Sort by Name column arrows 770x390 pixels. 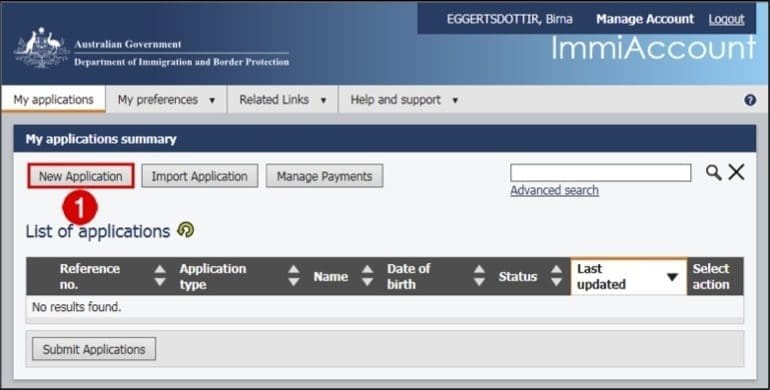[x=367, y=276]
